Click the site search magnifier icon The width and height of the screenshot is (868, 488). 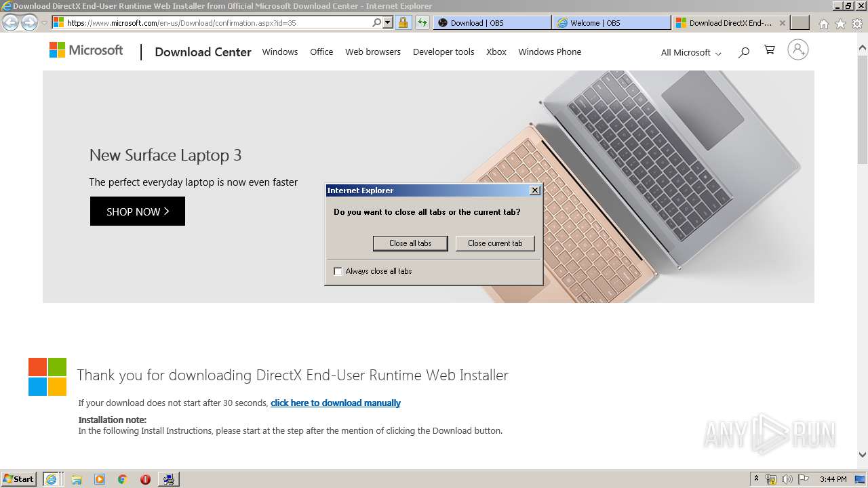744,52
